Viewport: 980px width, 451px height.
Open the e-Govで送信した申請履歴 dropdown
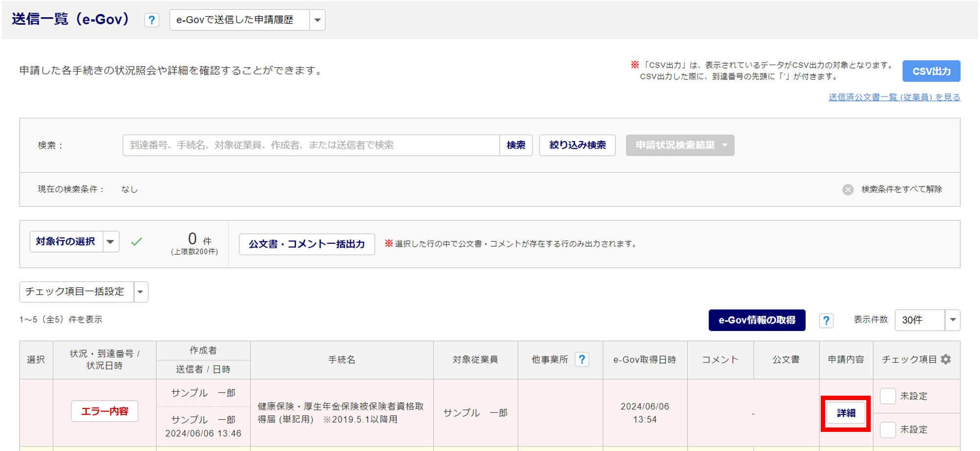[x=317, y=20]
